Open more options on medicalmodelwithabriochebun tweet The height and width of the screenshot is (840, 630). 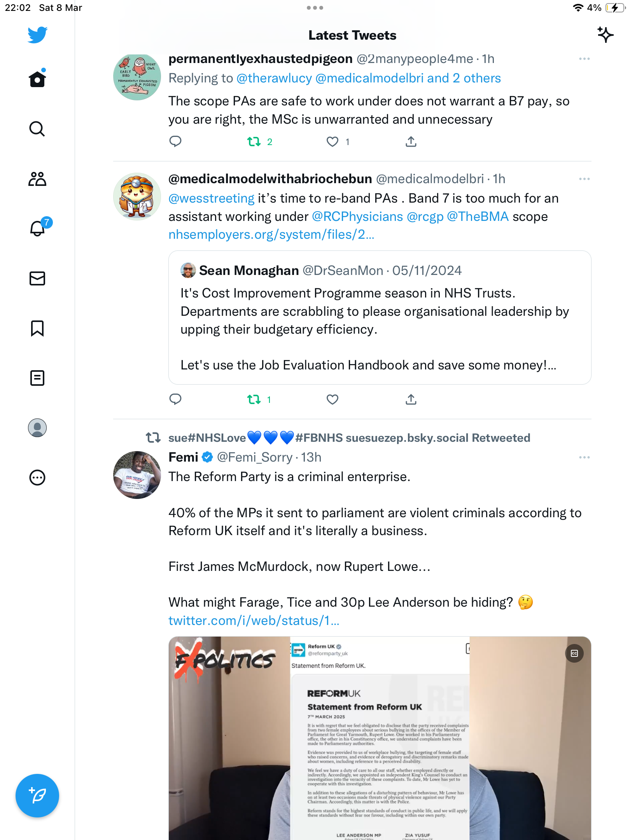(584, 179)
